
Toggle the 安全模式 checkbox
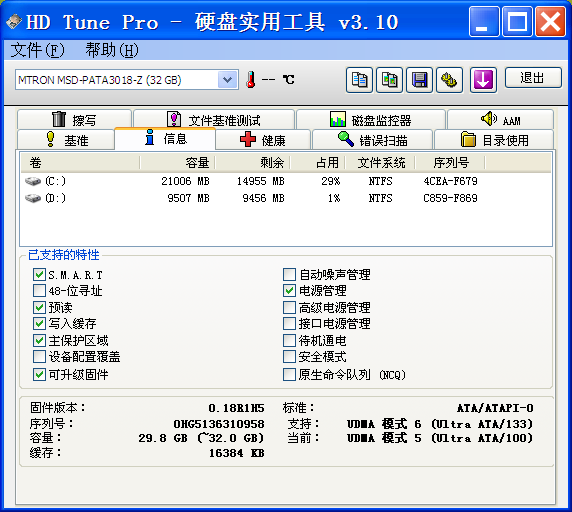[289, 357]
